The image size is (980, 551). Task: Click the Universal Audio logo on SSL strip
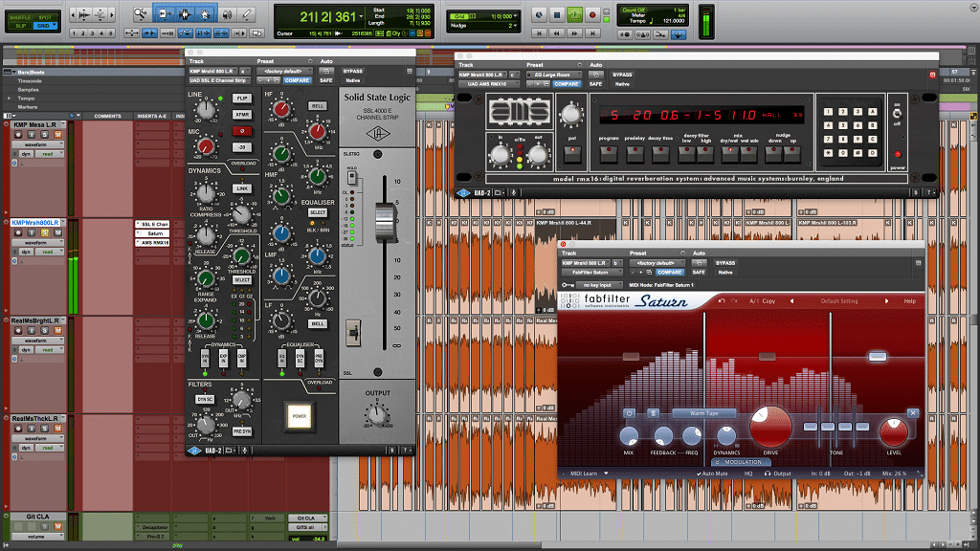coord(377,133)
